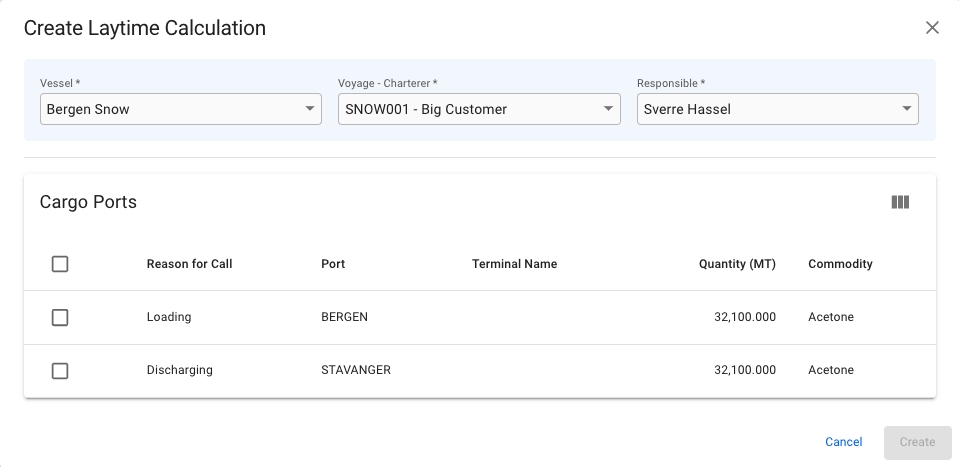The height and width of the screenshot is (467, 959).
Task: Click the Terminal Name column header
Action: click(514, 264)
